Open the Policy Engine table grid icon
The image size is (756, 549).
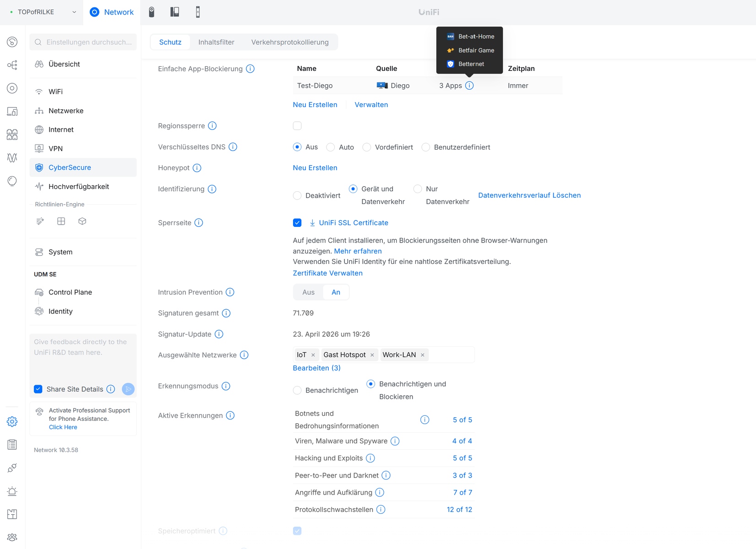[61, 221]
